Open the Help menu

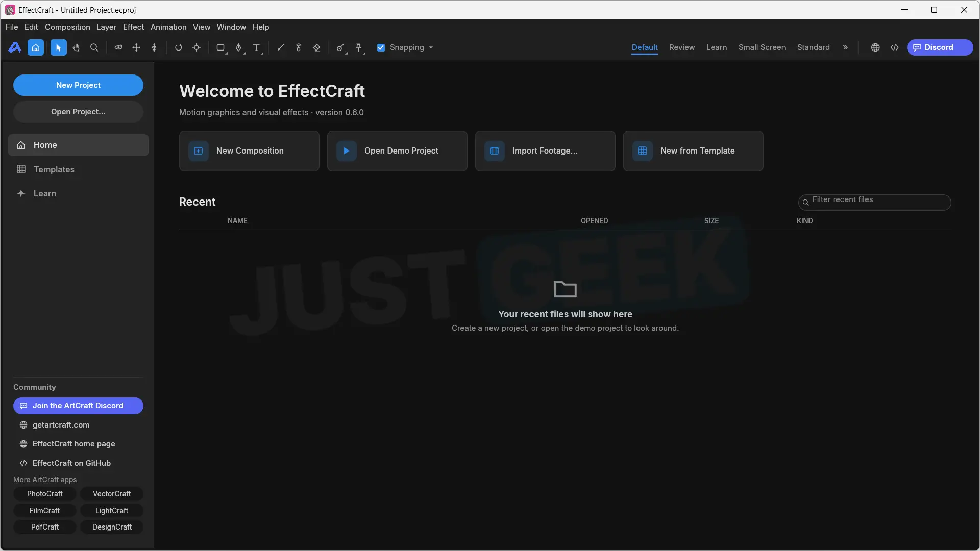click(261, 27)
